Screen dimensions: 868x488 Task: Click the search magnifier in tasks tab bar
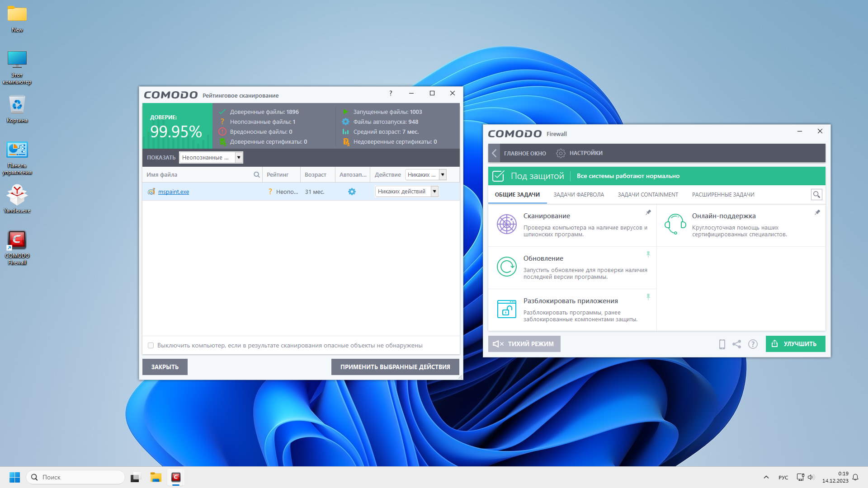coord(816,195)
